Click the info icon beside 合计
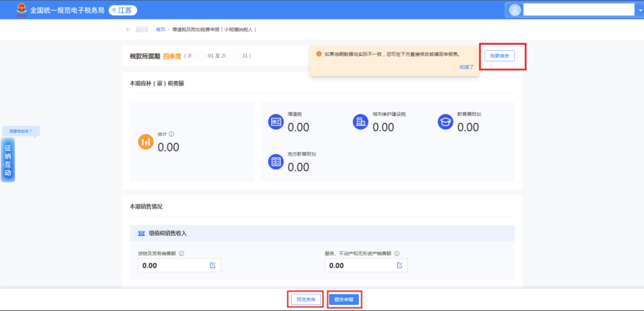This screenshot has height=311, width=644. pos(171,135)
